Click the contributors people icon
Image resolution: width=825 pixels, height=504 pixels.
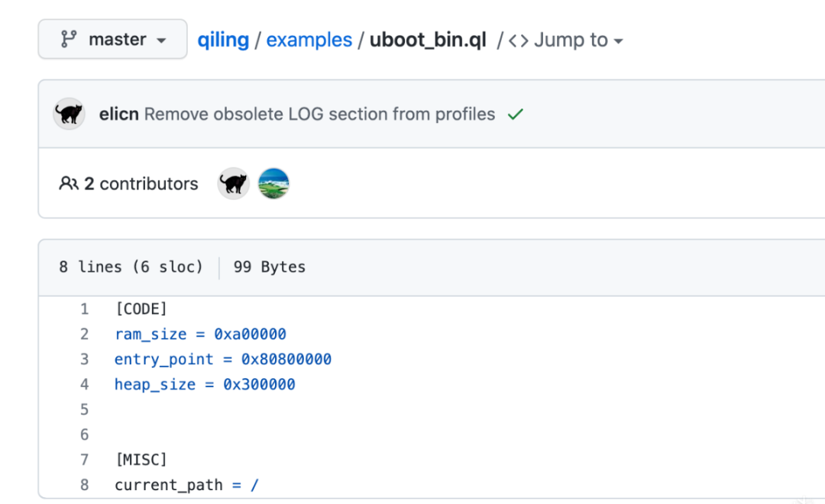69,183
